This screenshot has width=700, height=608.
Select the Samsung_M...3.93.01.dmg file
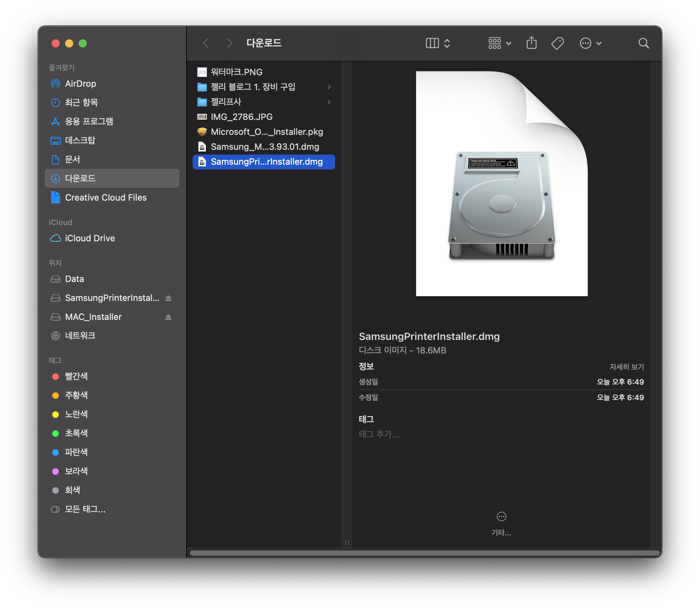(x=264, y=146)
